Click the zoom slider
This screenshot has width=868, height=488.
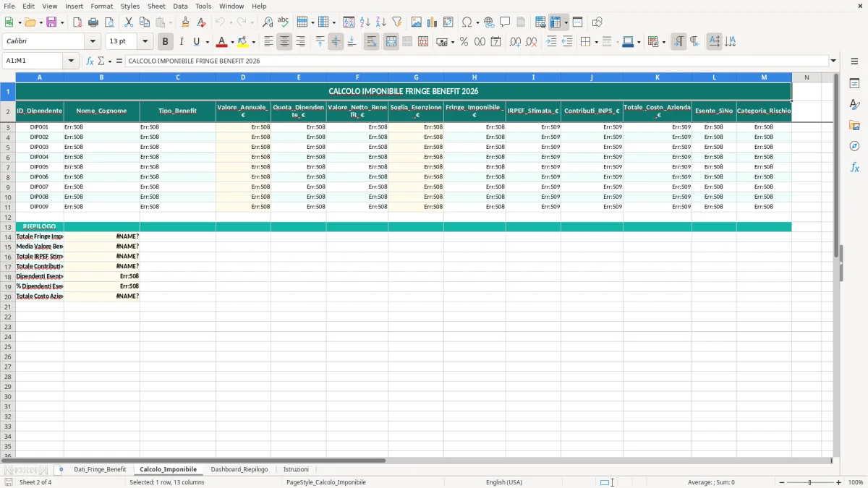pos(809,482)
